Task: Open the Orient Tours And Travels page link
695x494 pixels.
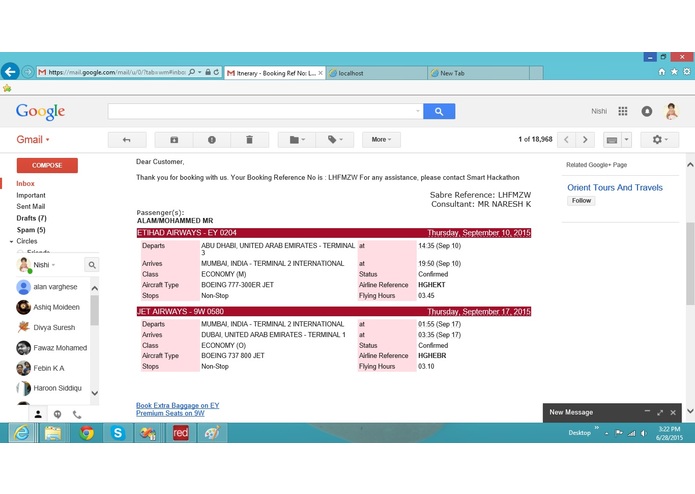Action: coord(615,187)
